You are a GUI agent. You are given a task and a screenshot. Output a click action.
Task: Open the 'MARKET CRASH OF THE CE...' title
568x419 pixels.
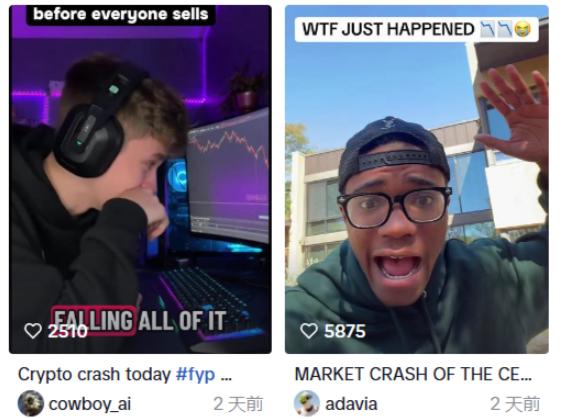pos(413,374)
